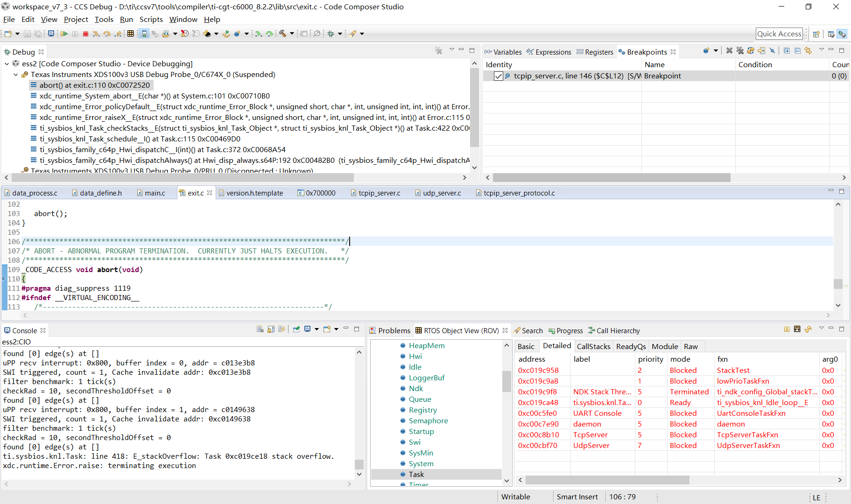Click Open Perspective icon near Quick Access
This screenshot has height=504, width=851.
(x=816, y=34)
